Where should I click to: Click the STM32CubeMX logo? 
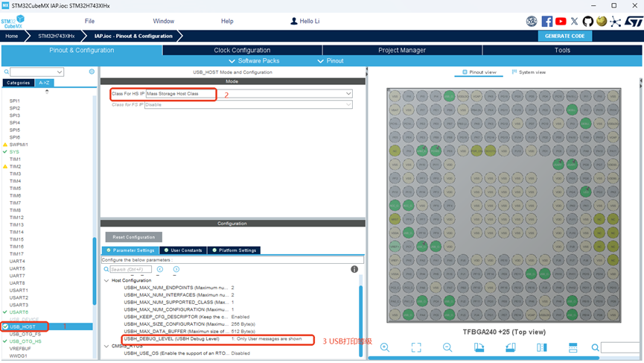[13, 22]
